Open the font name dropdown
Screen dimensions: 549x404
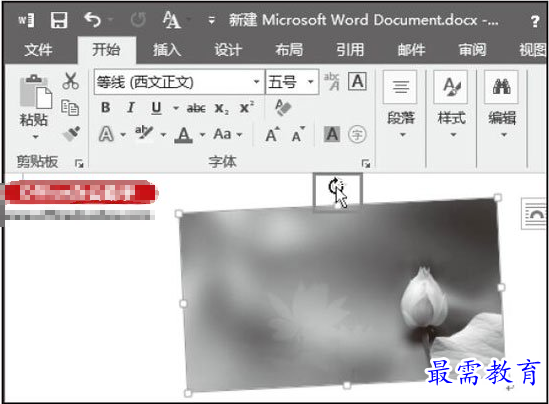[257, 82]
